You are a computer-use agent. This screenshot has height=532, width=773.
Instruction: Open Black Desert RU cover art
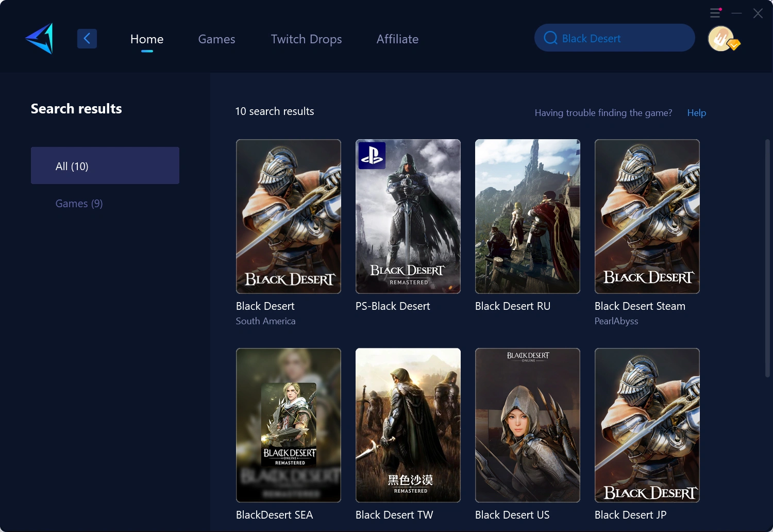(x=528, y=217)
